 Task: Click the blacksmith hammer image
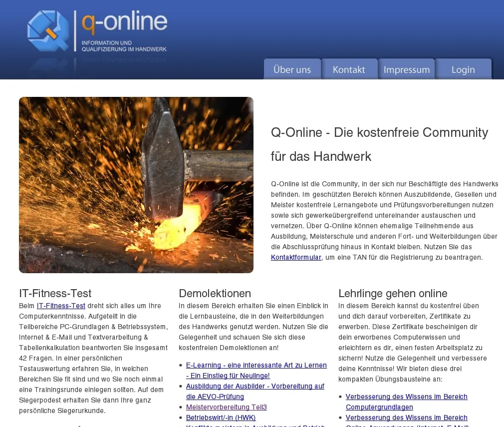pyautogui.click(x=136, y=185)
